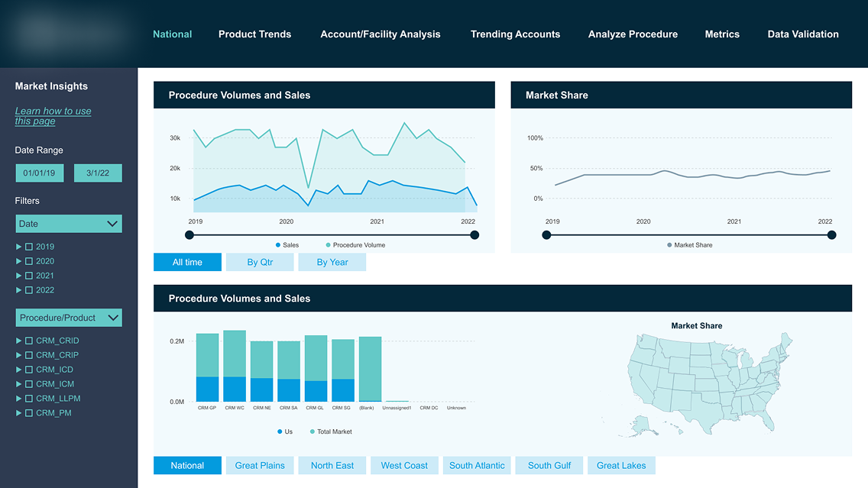This screenshot has width=868, height=488.
Task: Check the CRM_CRID checkbox
Action: click(x=29, y=341)
